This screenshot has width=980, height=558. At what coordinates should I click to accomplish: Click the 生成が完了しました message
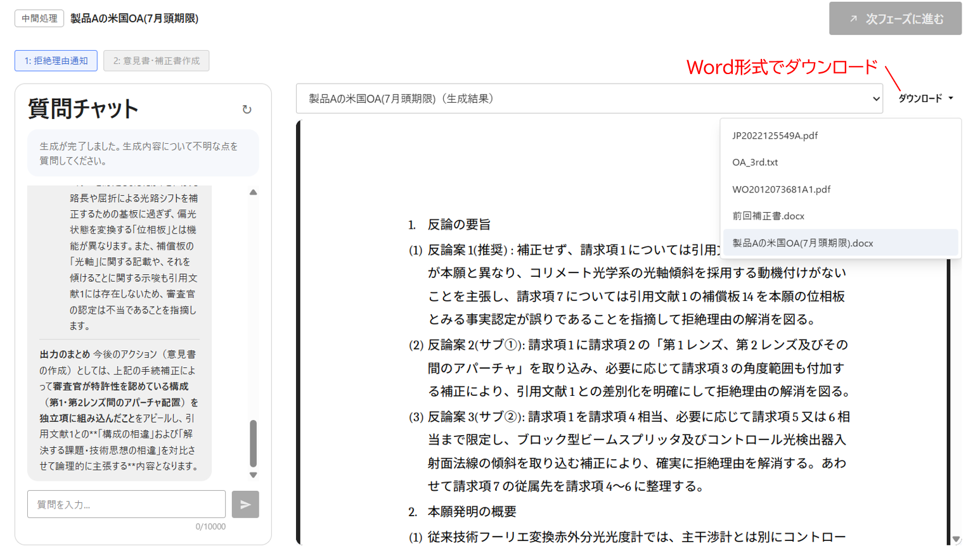coord(143,153)
